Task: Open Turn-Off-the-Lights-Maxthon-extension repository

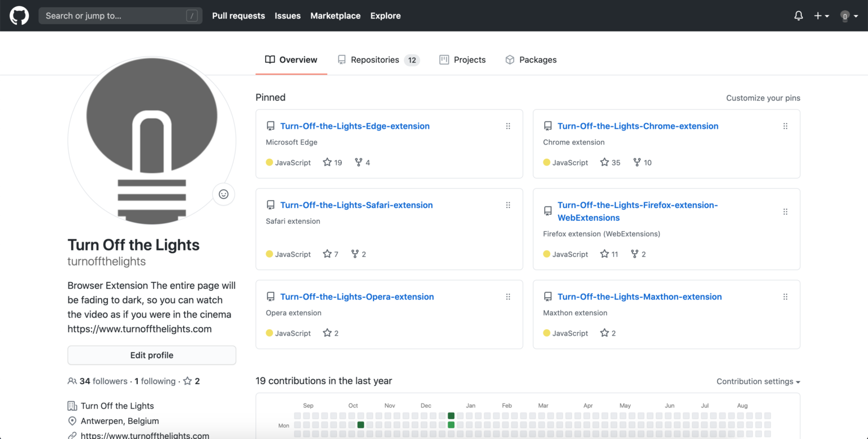Action: tap(640, 297)
